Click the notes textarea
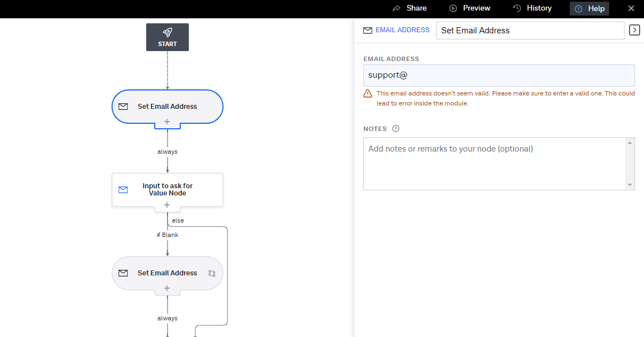Image resolution: width=644 pixels, height=337 pixels. 494,164
